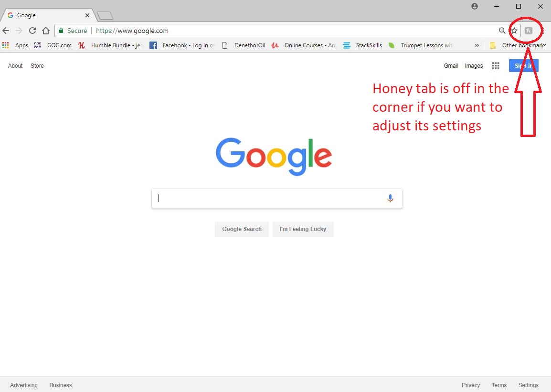
Task: Click the Honey extension icon
Action: 528,31
